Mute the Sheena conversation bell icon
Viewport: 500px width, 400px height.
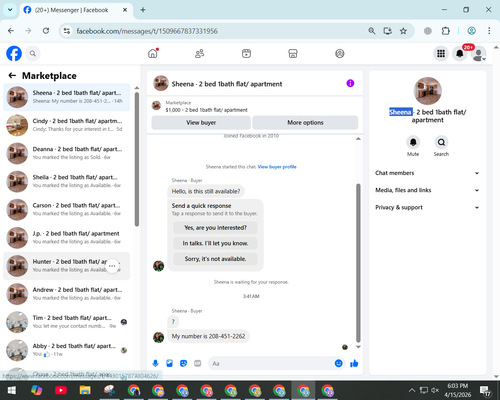tap(413, 142)
